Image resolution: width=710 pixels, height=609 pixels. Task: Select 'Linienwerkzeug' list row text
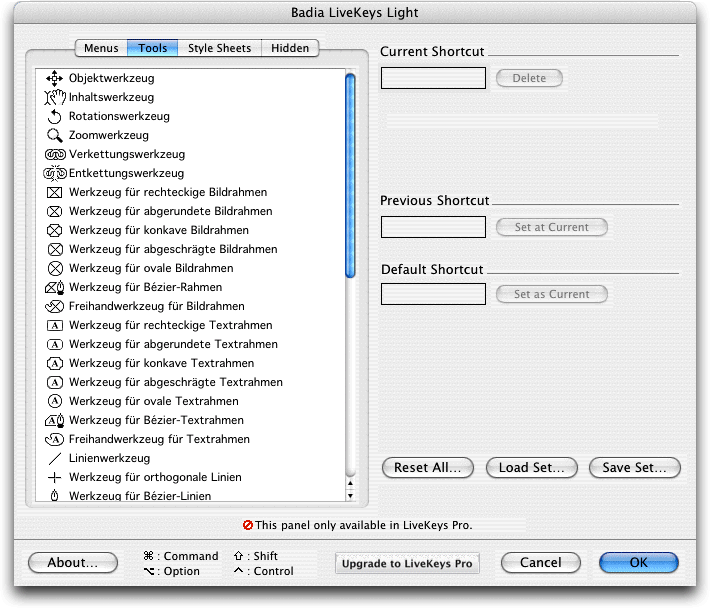(x=109, y=459)
